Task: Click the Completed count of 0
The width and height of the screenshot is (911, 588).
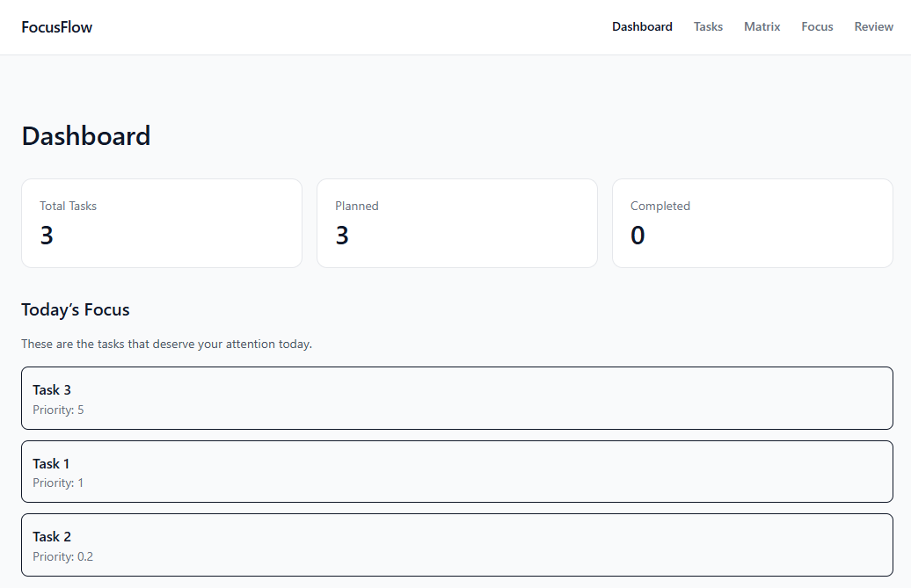Action: pos(638,236)
